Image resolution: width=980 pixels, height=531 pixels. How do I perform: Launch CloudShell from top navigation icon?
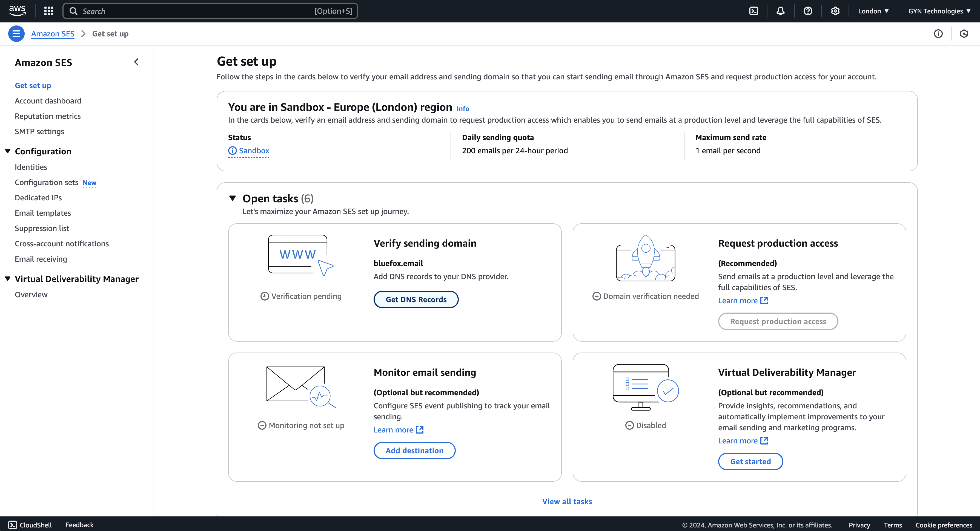tap(753, 11)
